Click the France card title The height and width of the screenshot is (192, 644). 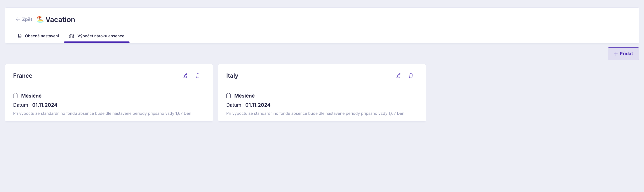tap(23, 76)
